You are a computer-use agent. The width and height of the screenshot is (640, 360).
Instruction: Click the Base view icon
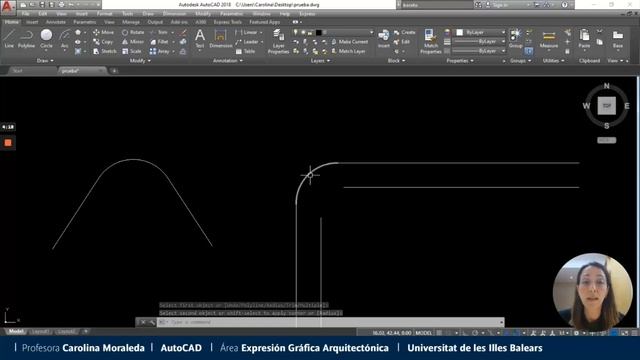tap(618, 39)
